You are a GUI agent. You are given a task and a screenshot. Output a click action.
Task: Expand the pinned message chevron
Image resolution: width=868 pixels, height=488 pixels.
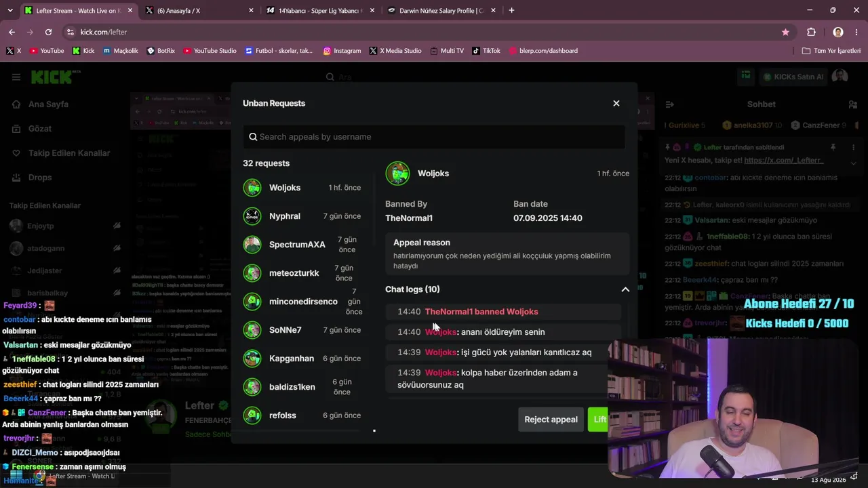click(x=853, y=163)
